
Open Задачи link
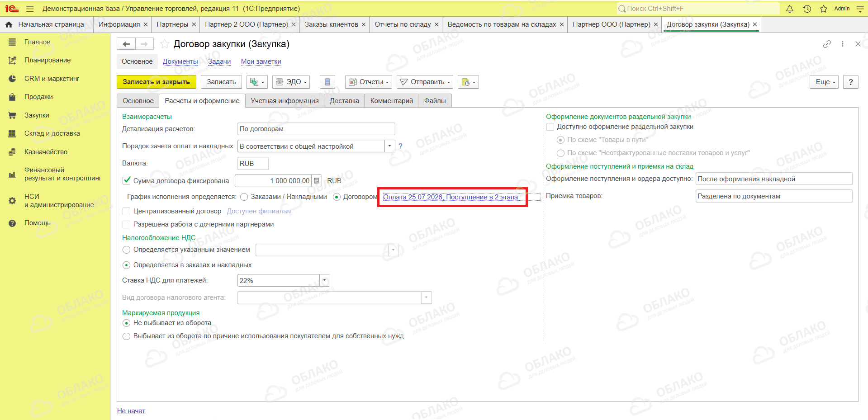pyautogui.click(x=219, y=61)
